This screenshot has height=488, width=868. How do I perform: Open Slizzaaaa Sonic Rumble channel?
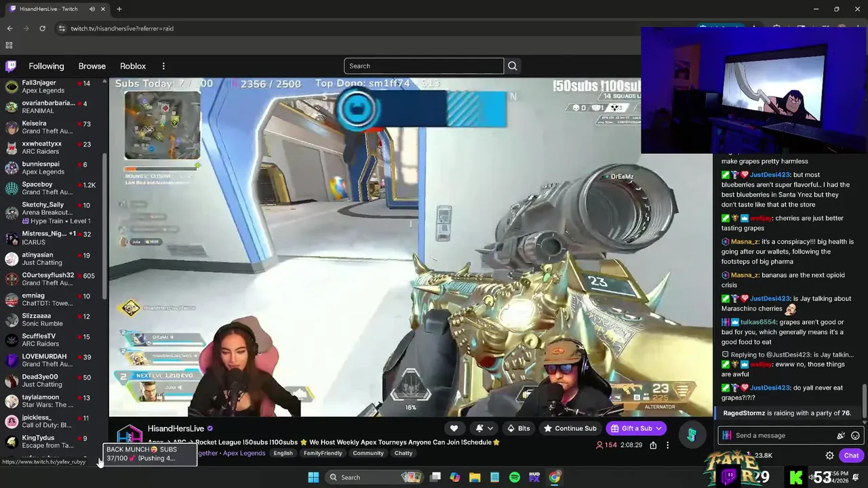pos(53,320)
